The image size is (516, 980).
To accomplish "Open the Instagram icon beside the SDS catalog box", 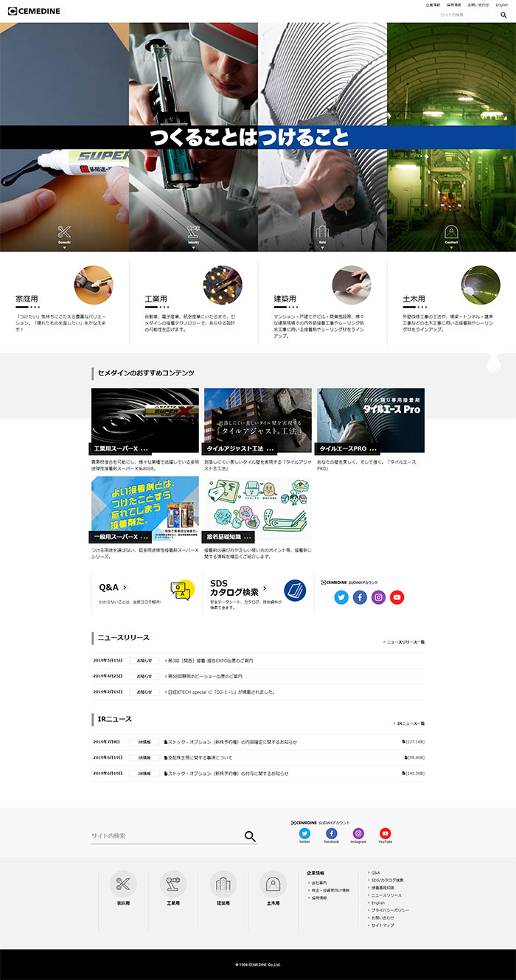I will tap(379, 597).
